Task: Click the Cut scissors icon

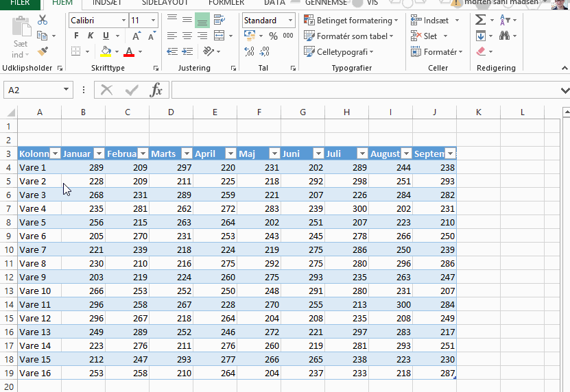Action: click(43, 20)
